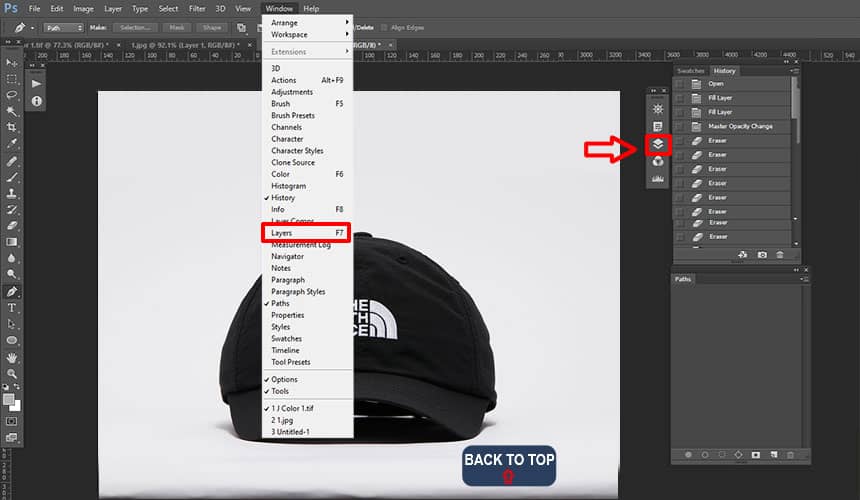860x500 pixels.
Task: Open the foreground color picker
Action: [8, 400]
